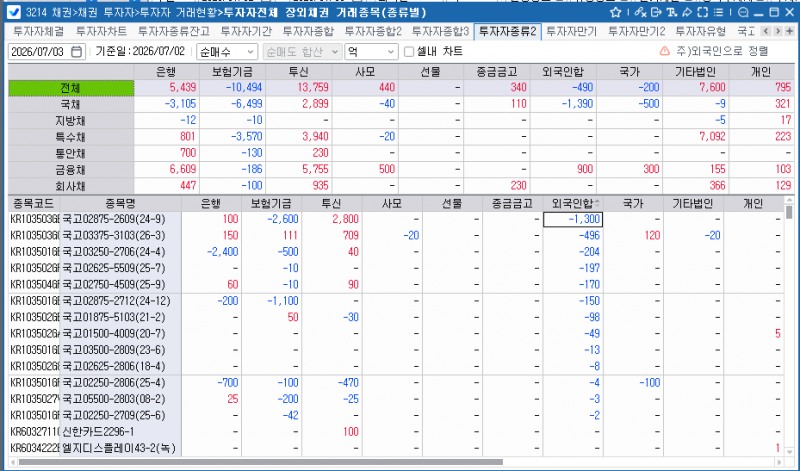This screenshot has height=471, width=800.
Task: Switch to 투자자종류잔고 tab
Action: pyautogui.click(x=174, y=31)
